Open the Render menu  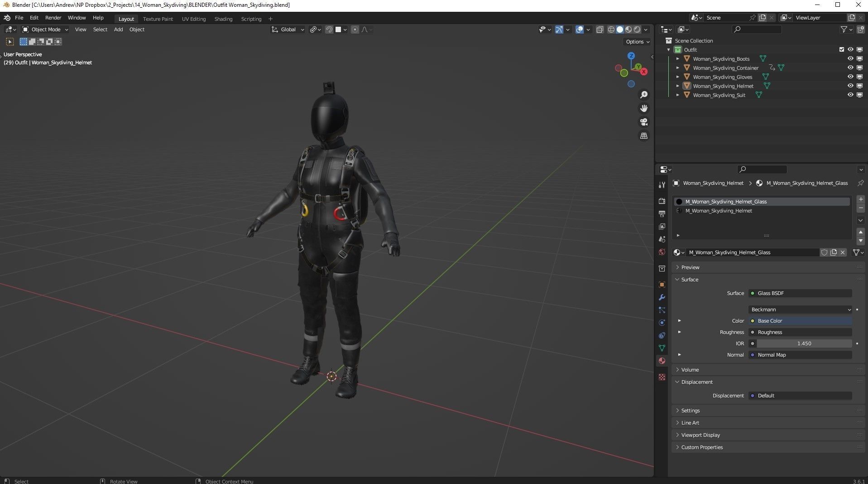53,17
